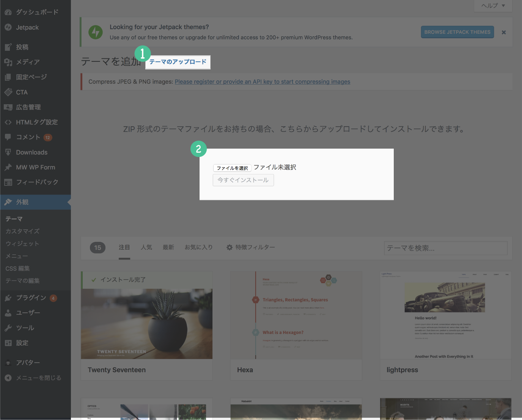Viewport: 522px width, 420px height.
Task: Click the code brackets icon for HTMLタグ設定
Action: [x=8, y=122]
